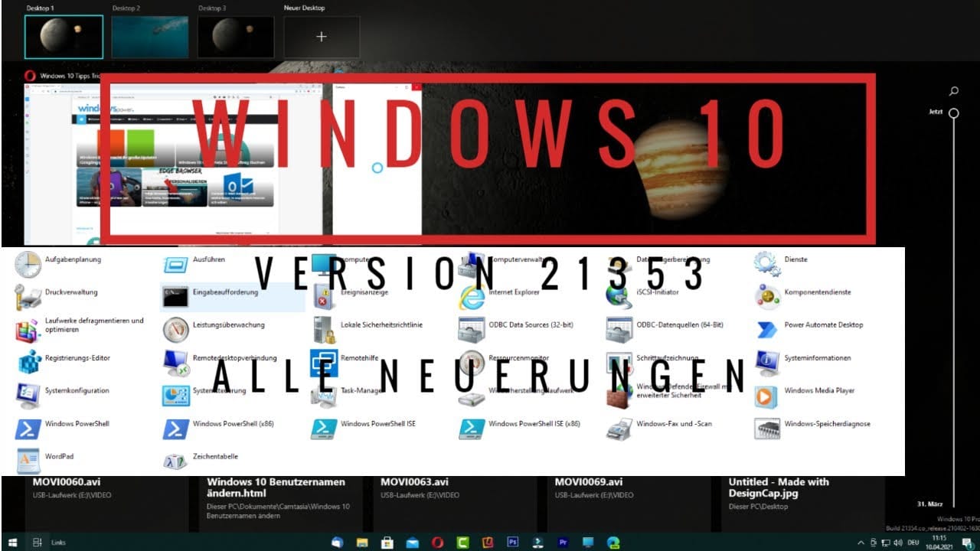
Task: Open Internet Explorer
Action: (500, 295)
